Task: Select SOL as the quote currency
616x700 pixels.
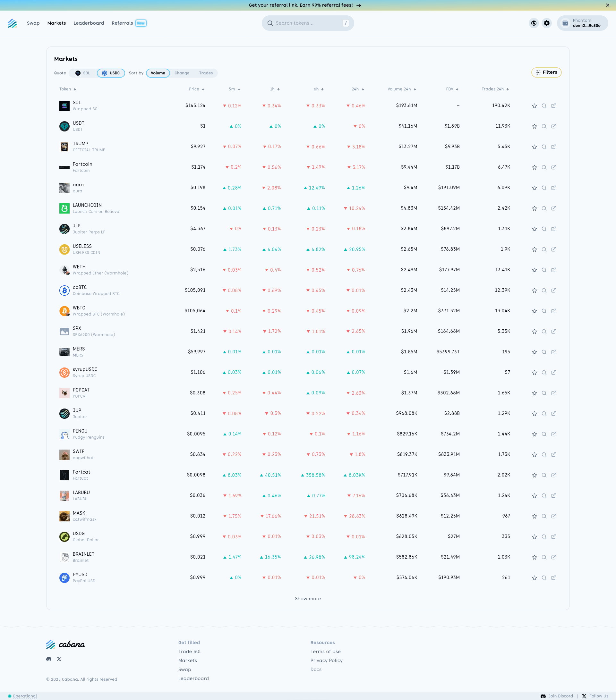Action: tap(82, 73)
